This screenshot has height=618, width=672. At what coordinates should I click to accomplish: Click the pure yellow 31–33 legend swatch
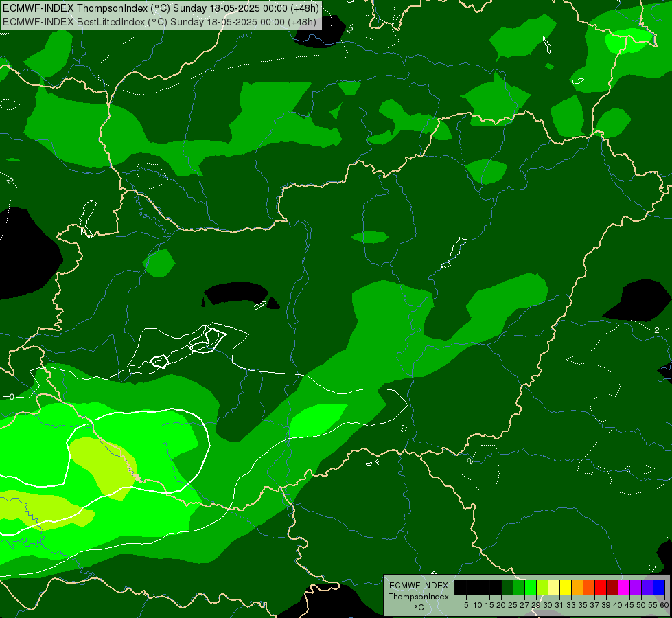click(566, 587)
